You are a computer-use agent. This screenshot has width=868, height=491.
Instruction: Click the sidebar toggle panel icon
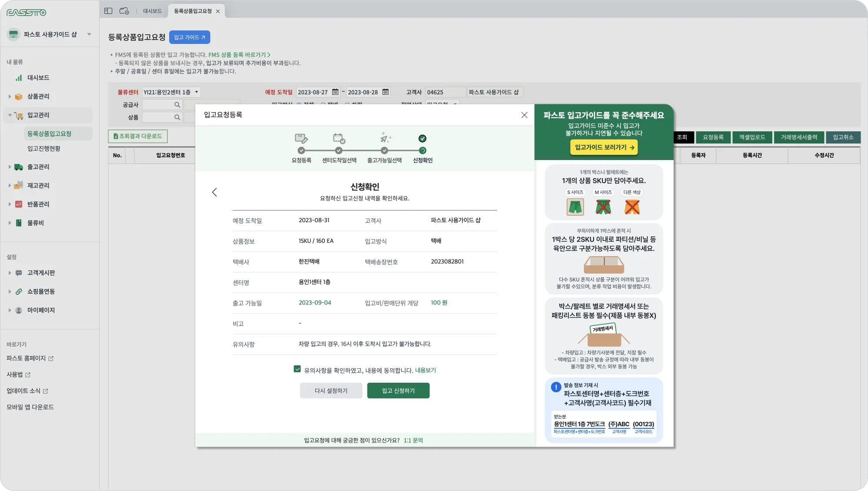point(108,11)
